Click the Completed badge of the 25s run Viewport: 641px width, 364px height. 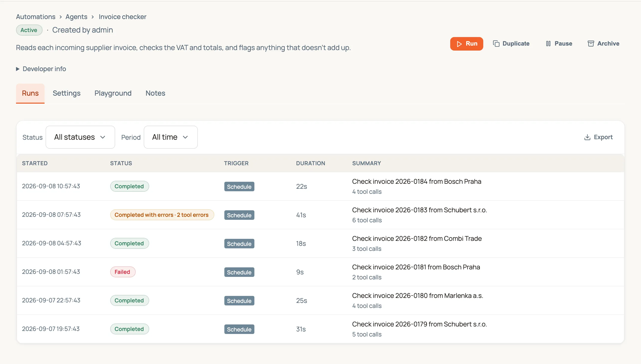pos(129,300)
